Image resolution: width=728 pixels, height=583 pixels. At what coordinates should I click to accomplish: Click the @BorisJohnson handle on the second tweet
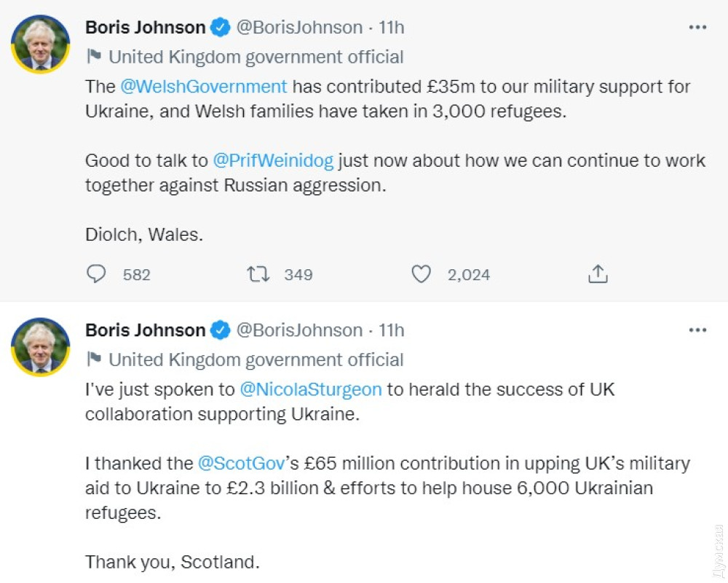click(x=300, y=330)
